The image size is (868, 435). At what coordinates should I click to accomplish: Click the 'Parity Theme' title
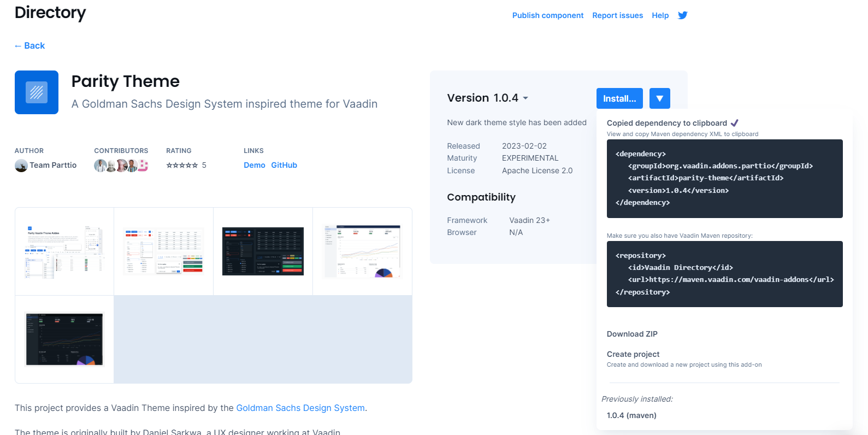(126, 81)
